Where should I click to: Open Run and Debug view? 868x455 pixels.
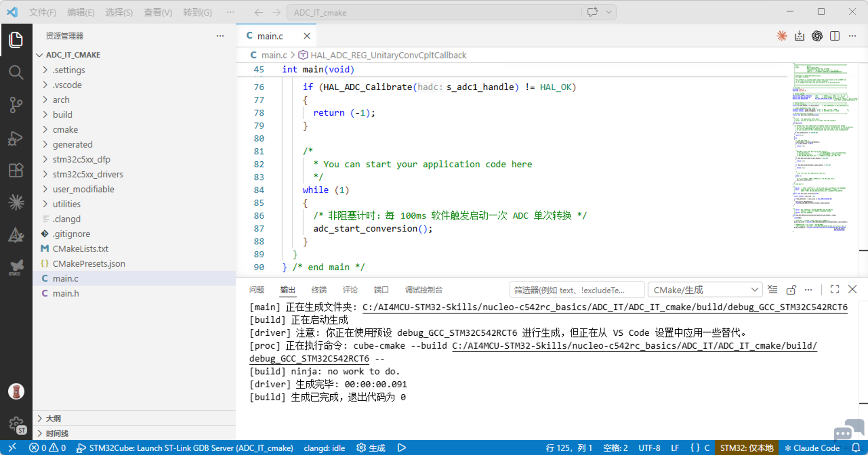click(16, 137)
